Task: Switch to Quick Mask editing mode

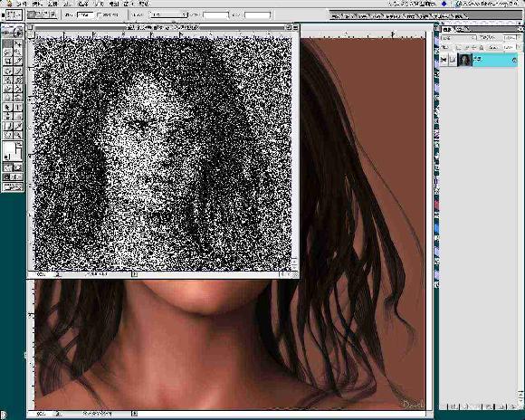Action: (18, 167)
